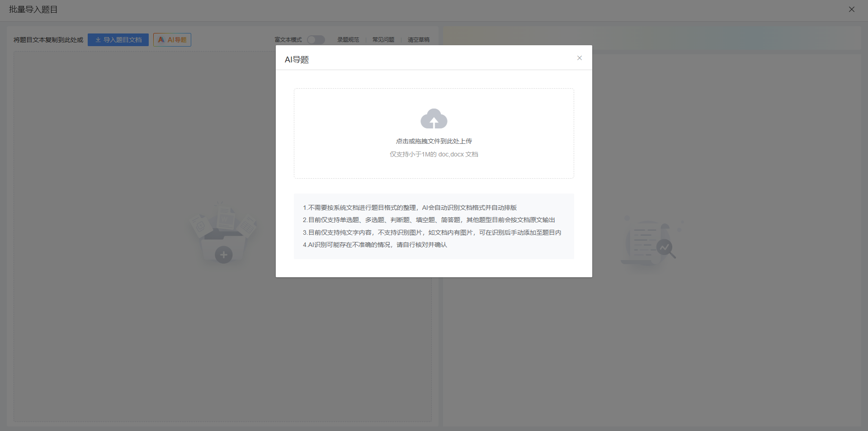Click the empty question text paste area
This screenshot has width=868, height=431.
(x=136, y=339)
